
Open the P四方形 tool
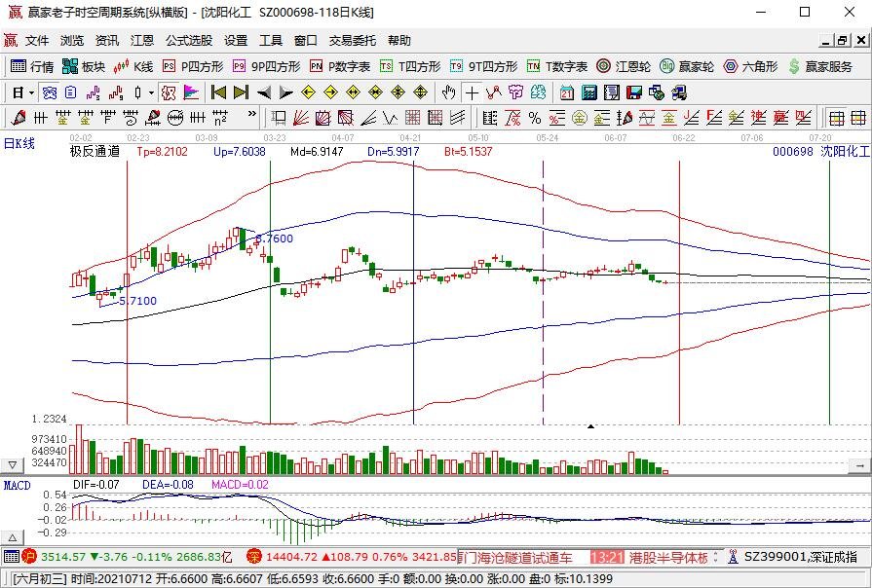(193, 67)
